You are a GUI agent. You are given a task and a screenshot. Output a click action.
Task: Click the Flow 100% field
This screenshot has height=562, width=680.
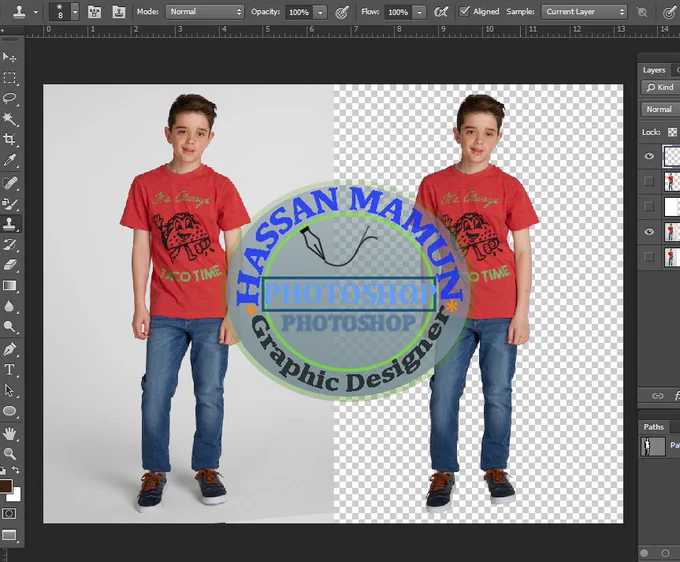[x=398, y=12]
